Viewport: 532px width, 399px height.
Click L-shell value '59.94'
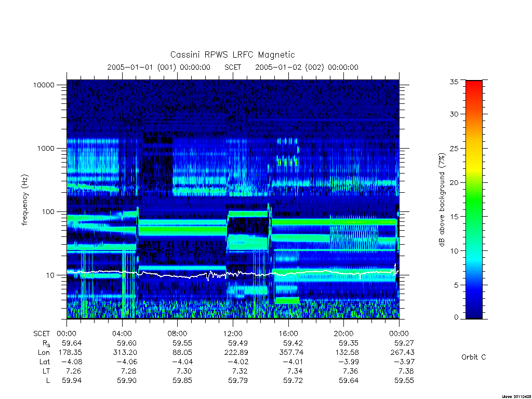(72, 381)
